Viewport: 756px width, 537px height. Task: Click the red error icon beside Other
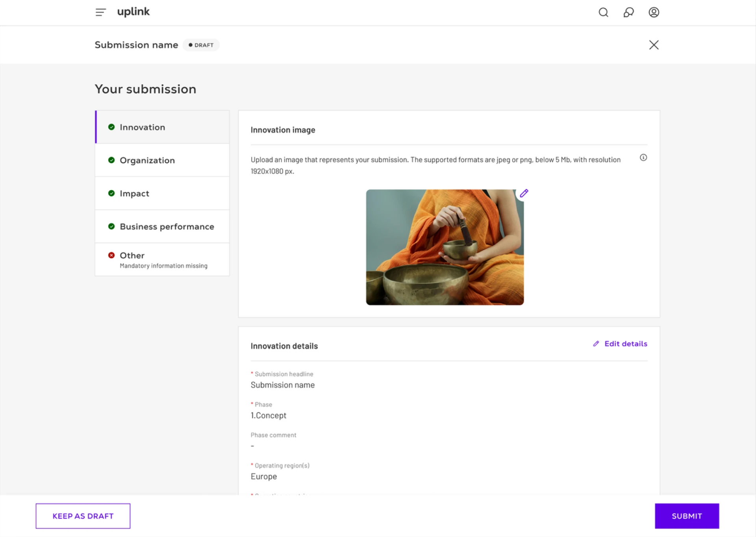pos(111,255)
